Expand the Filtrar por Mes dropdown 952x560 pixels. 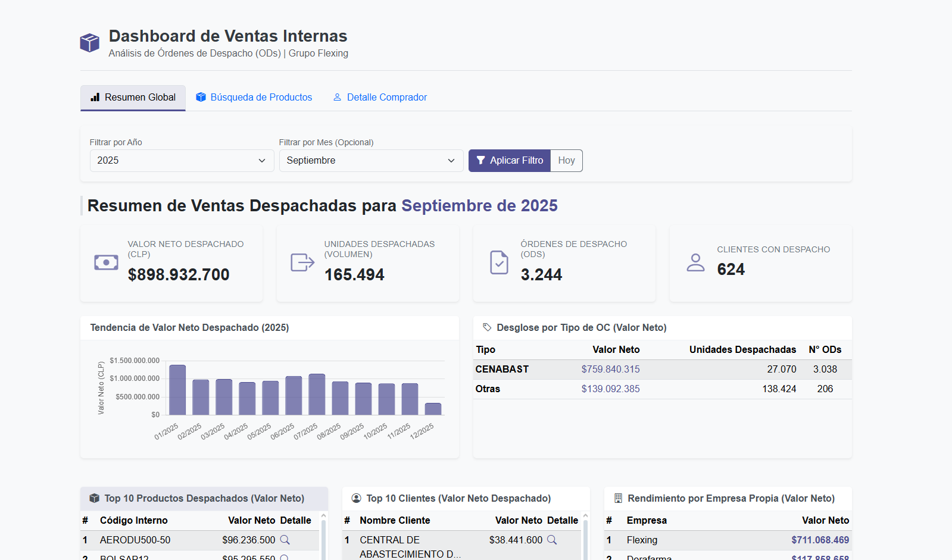371,161
